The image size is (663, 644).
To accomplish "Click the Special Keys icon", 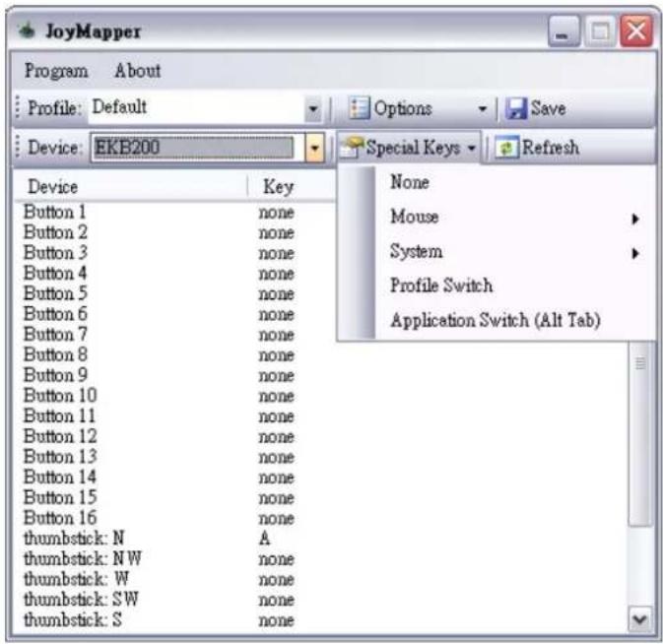I will coord(352,148).
